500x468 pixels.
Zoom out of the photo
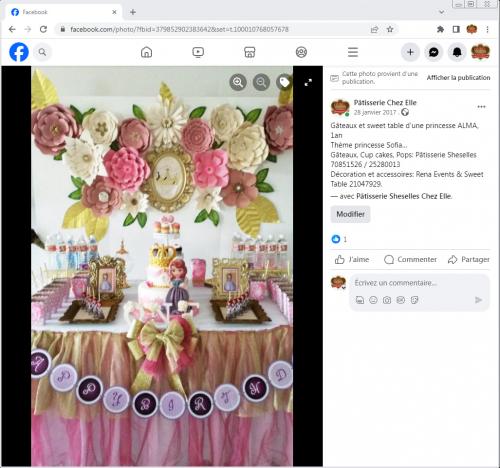[x=261, y=82]
